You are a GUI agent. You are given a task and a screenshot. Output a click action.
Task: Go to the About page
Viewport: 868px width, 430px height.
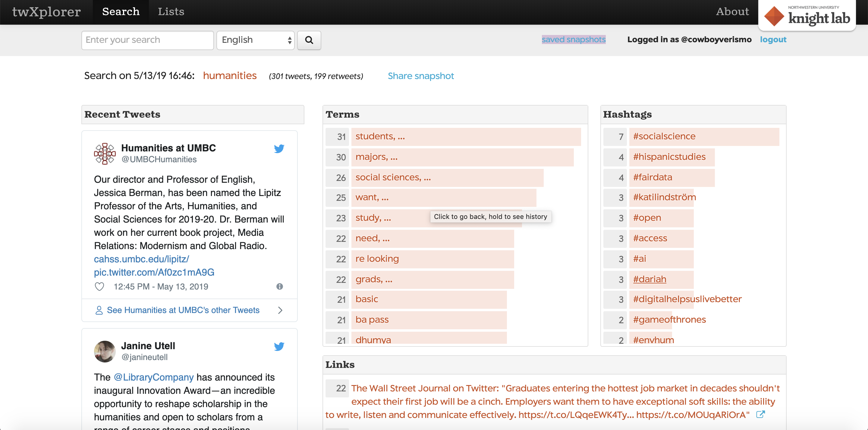(x=732, y=12)
